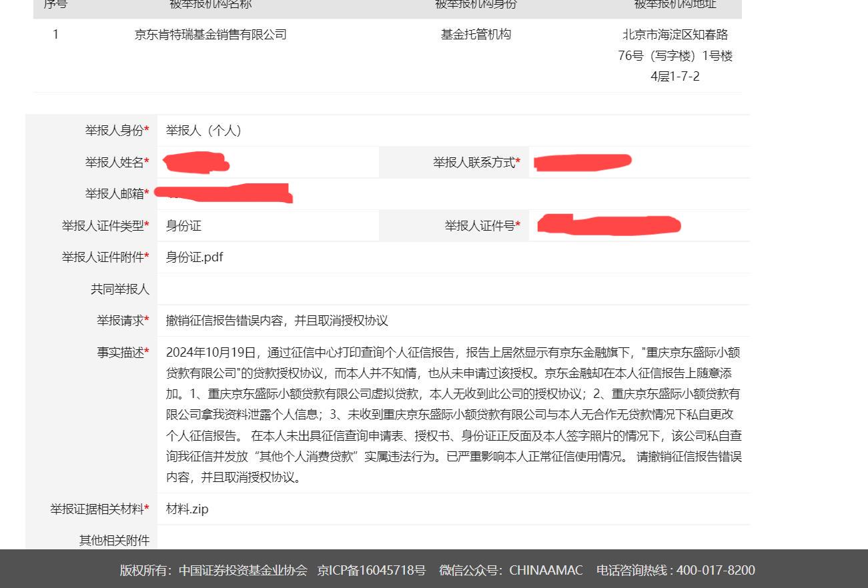Click the 举报人证件附件 label
Screen dimensions: 868x588
coord(105,257)
